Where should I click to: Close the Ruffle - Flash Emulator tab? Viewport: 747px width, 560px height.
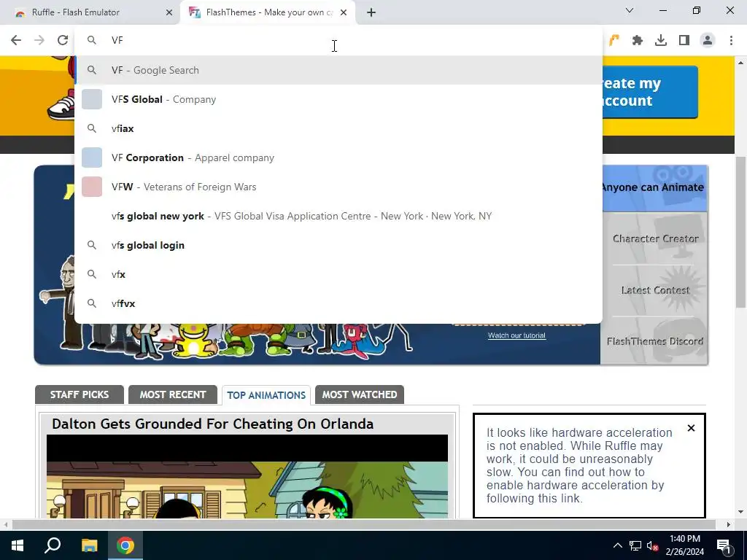coord(169,12)
